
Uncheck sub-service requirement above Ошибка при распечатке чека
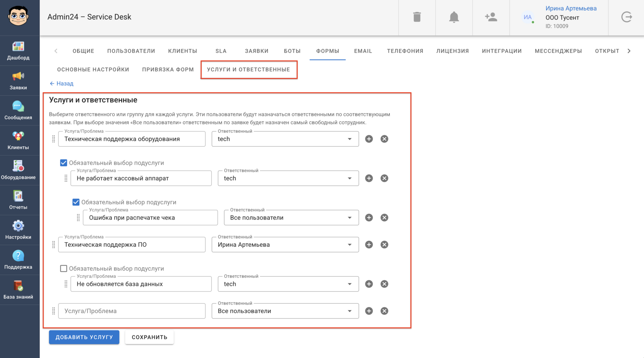click(76, 202)
